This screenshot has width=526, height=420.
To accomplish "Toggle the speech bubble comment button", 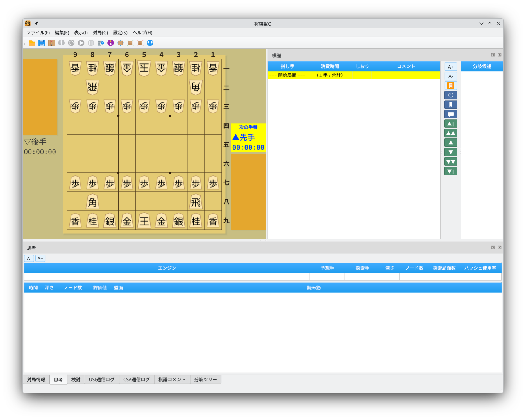I will click(x=450, y=114).
